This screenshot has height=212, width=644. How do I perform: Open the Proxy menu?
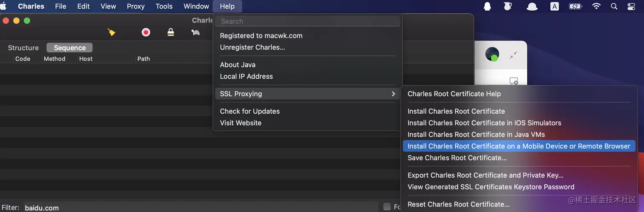coord(136,6)
